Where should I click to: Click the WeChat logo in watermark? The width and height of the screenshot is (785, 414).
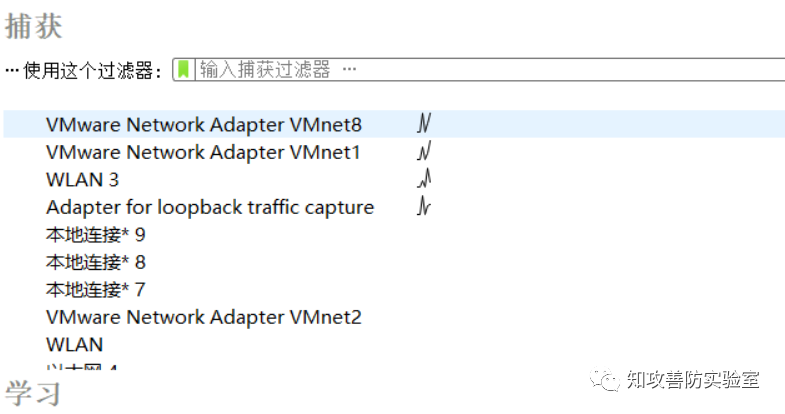pyautogui.click(x=604, y=380)
